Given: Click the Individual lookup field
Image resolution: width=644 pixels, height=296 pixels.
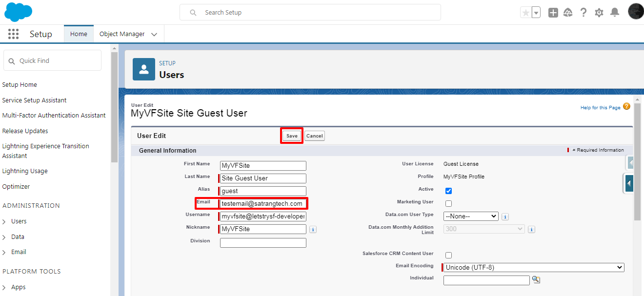Looking at the screenshot, I should [x=486, y=280].
